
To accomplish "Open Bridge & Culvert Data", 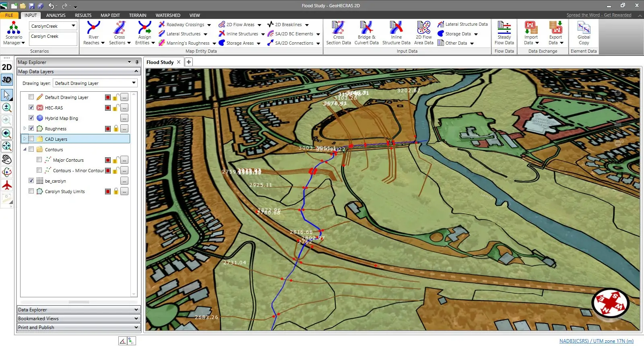I will pyautogui.click(x=366, y=33).
